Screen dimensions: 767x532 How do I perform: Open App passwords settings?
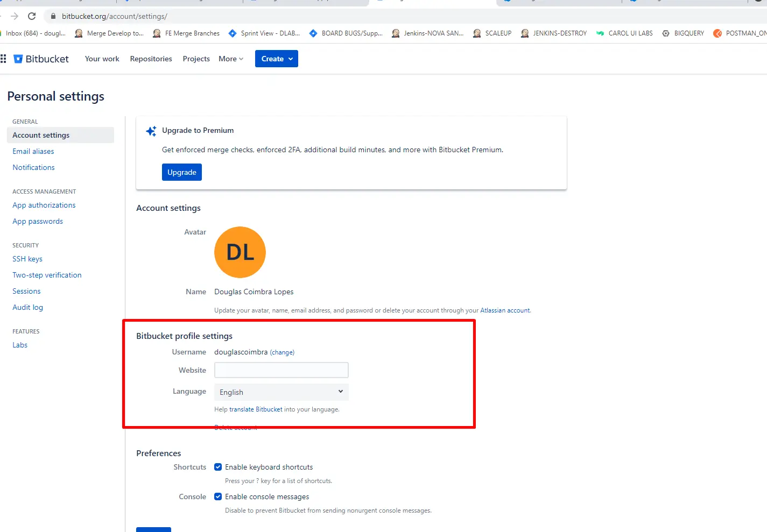38,221
